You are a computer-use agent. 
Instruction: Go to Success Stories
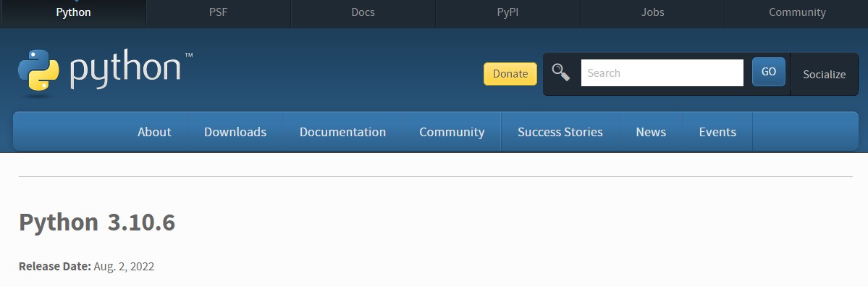(560, 132)
